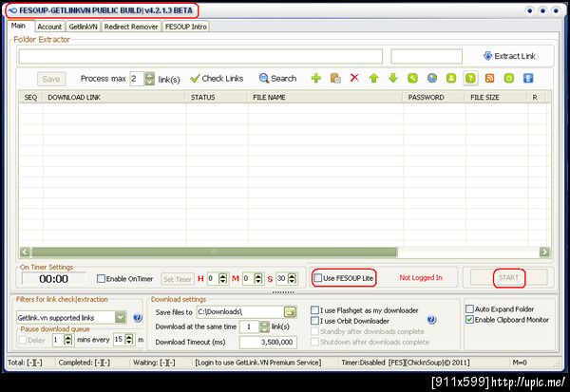This screenshot has height=392, width=570.
Task: Click the blue globe icon
Action: [x=432, y=78]
